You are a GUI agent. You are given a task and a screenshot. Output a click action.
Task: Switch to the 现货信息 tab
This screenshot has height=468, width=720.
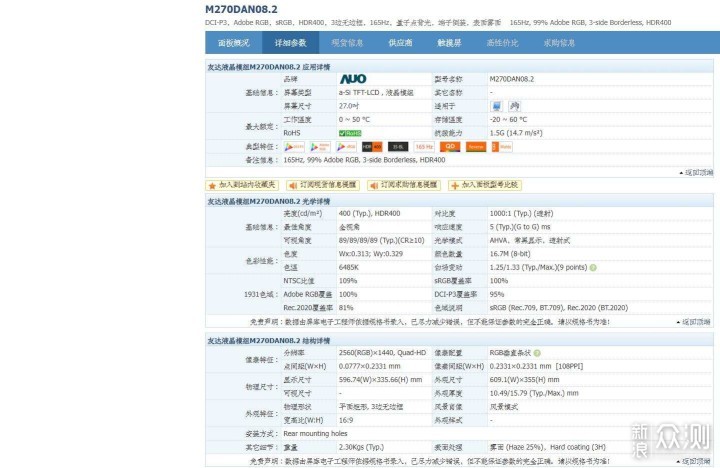tap(347, 43)
